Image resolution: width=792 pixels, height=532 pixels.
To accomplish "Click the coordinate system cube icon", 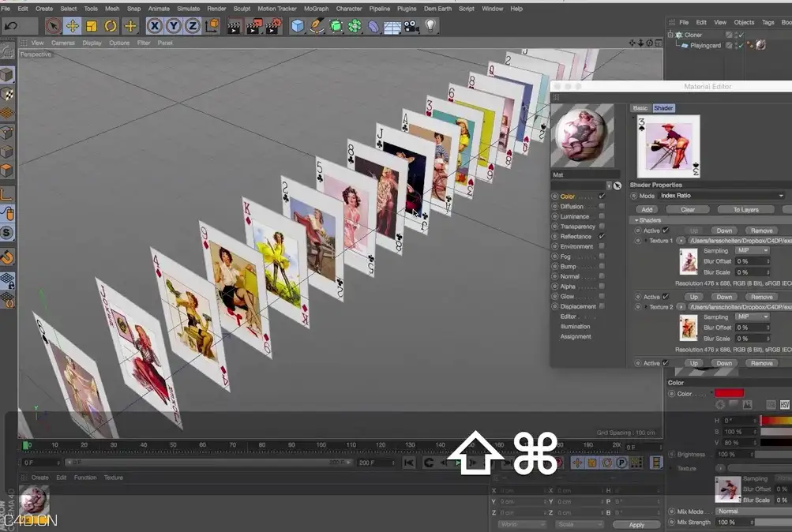I will point(212,26).
